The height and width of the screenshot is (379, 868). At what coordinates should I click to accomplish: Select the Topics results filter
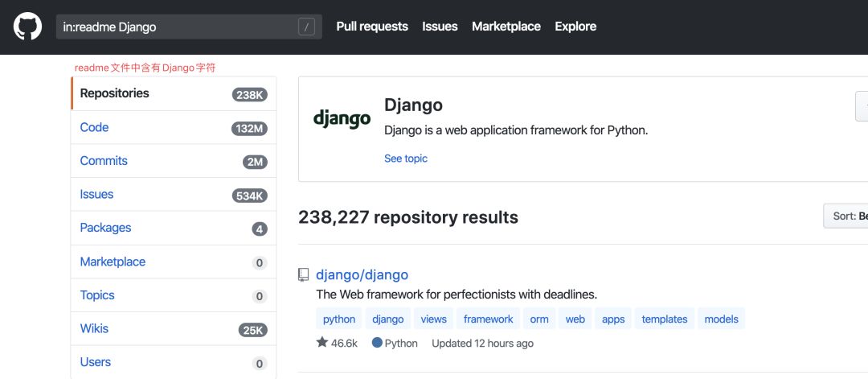174,295
